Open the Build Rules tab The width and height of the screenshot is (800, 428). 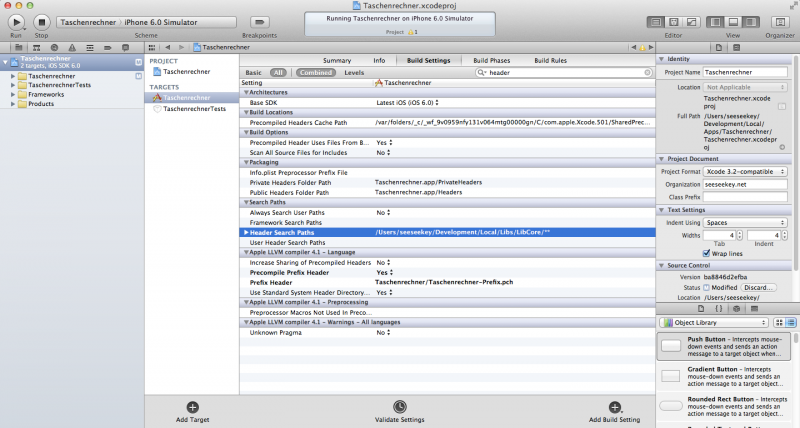(550, 60)
